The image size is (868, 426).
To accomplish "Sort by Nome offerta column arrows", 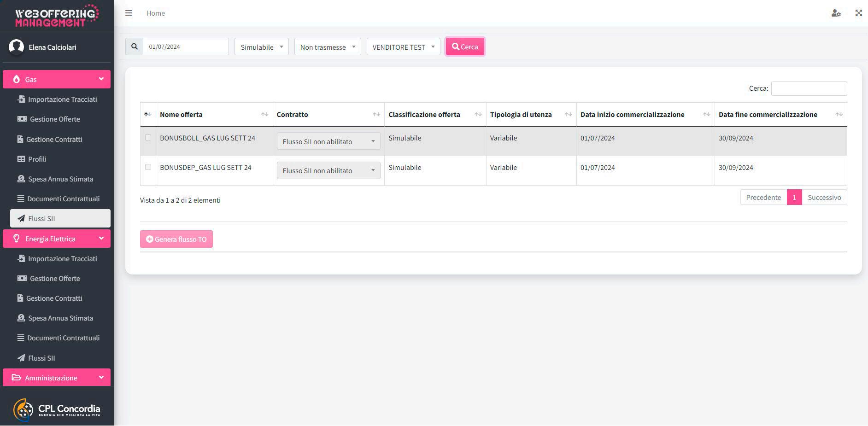I will pos(264,114).
